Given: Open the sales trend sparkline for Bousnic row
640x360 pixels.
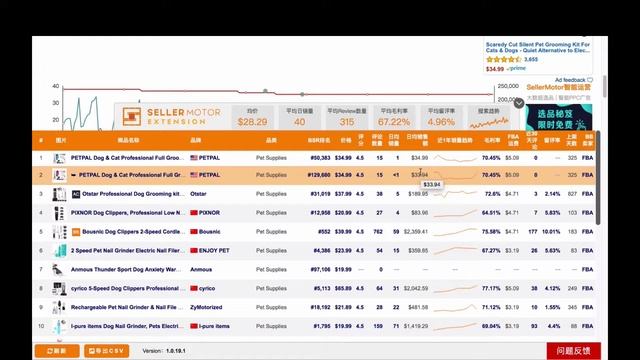Looking at the screenshot, I should point(455,232).
